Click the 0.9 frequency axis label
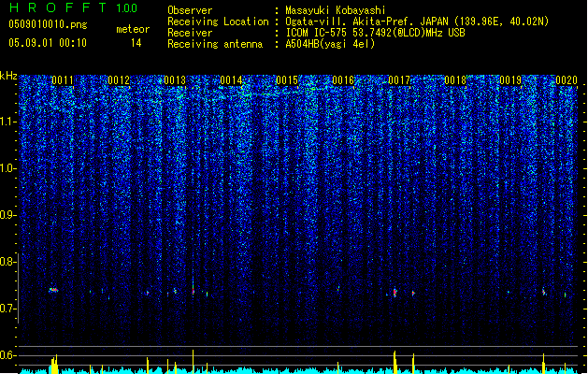Viewport: 588px width, 374px height. point(7,215)
